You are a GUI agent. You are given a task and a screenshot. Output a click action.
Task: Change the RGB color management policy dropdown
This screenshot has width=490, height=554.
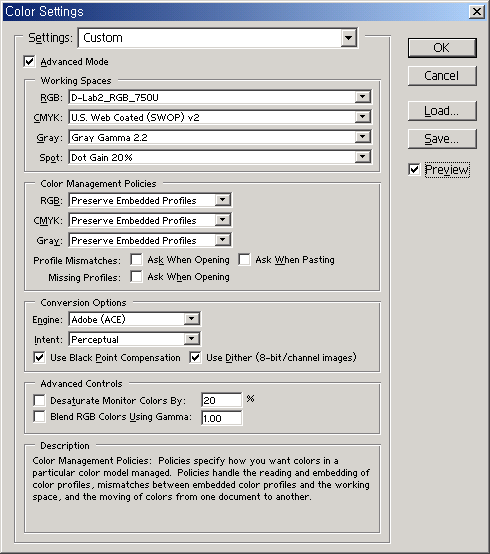[x=150, y=200]
